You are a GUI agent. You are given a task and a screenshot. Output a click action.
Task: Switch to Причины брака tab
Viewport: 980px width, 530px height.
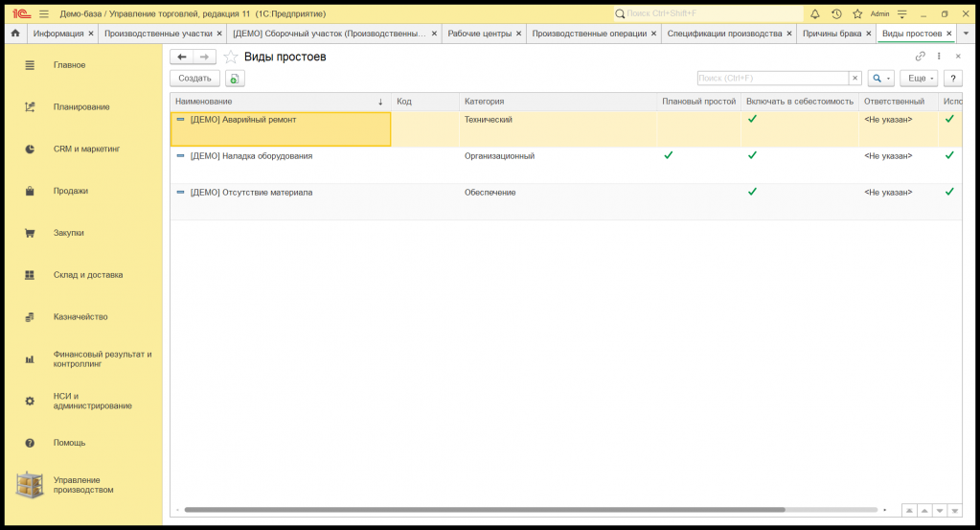[x=832, y=34]
